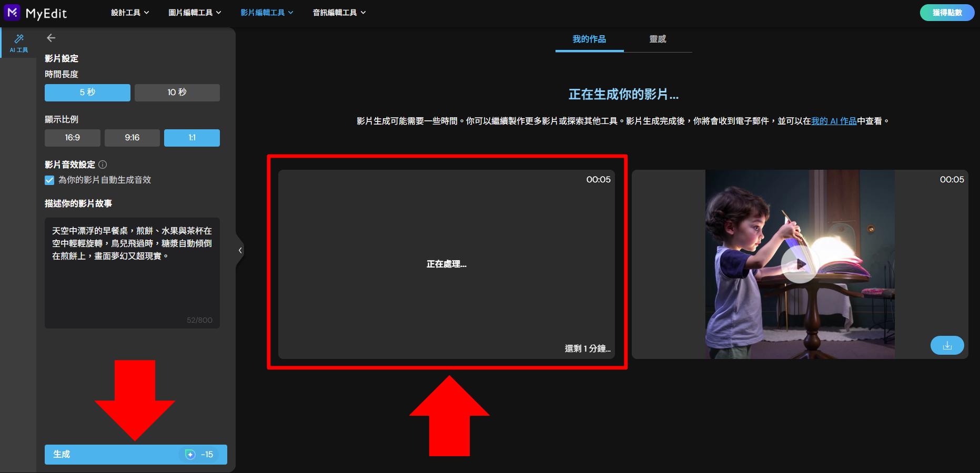Play the generated video thumbnail

tap(800, 264)
